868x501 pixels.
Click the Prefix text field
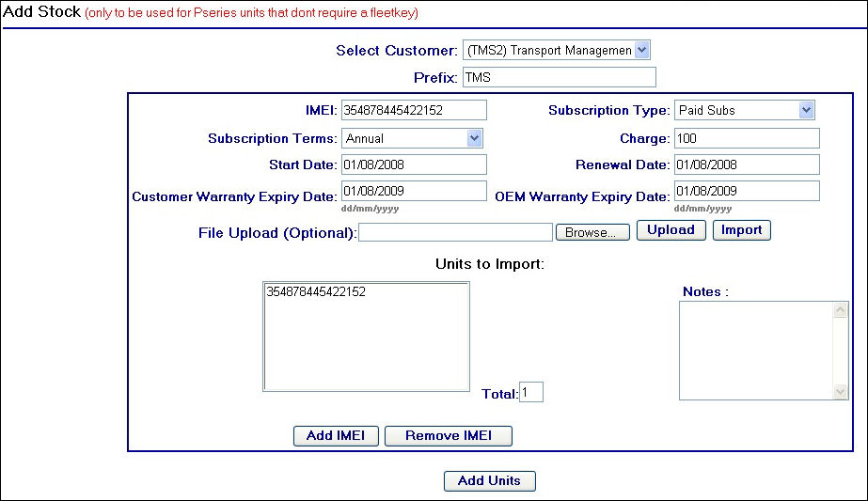[x=559, y=77]
